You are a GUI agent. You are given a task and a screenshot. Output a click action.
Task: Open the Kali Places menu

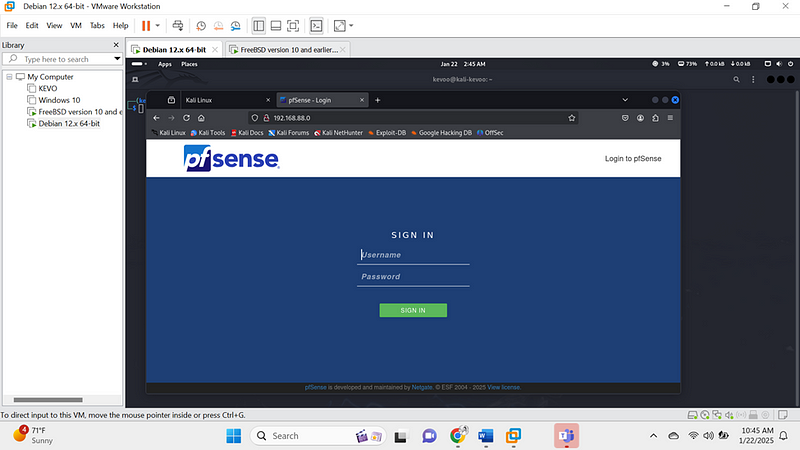[x=189, y=64]
